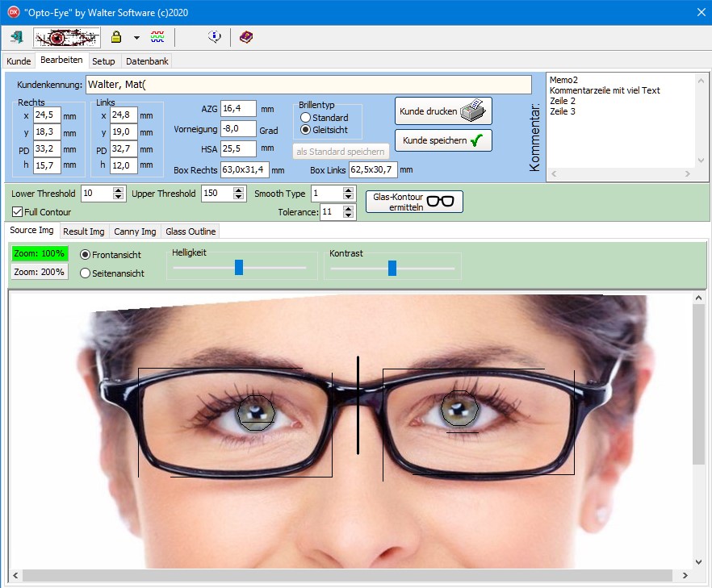Increase the Smooth Type value
Image resolution: width=712 pixels, height=588 pixels.
click(348, 190)
